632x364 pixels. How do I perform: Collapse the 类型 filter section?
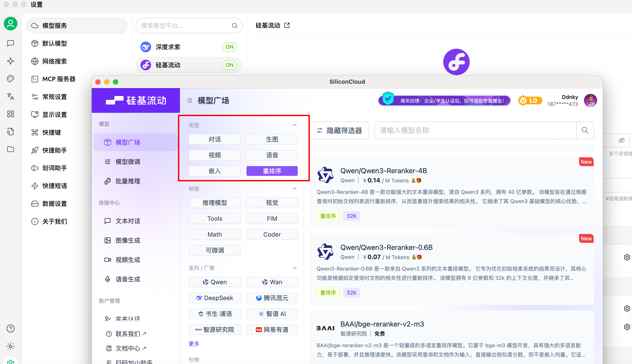(x=294, y=125)
